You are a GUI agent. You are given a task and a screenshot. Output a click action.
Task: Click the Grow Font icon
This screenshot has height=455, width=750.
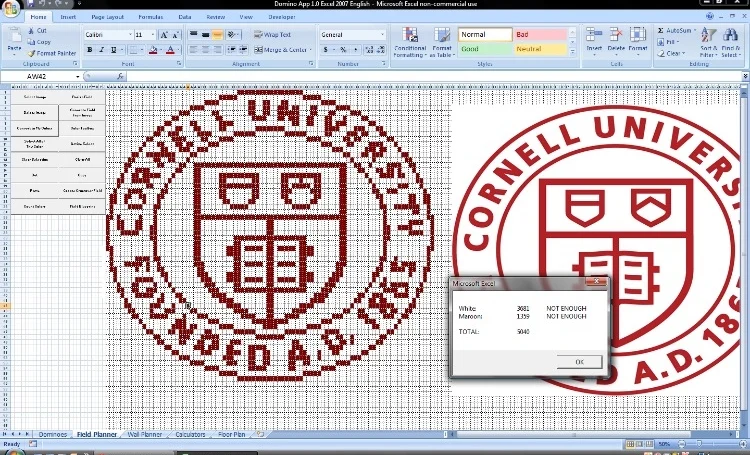pos(164,35)
